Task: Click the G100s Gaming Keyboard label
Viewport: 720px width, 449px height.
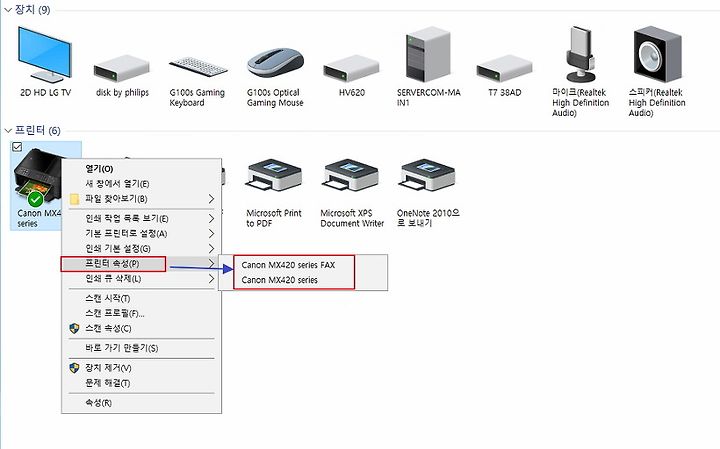Action: (197, 97)
